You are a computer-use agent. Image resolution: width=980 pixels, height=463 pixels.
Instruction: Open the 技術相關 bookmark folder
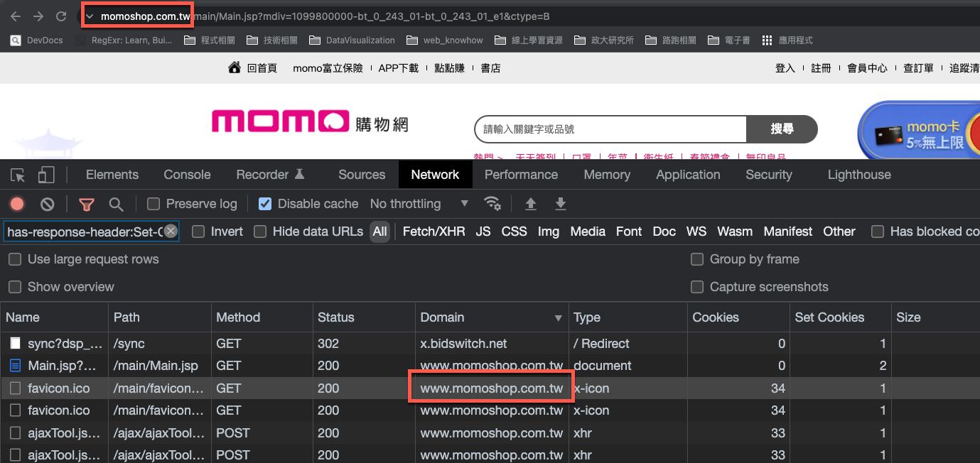coord(271,40)
